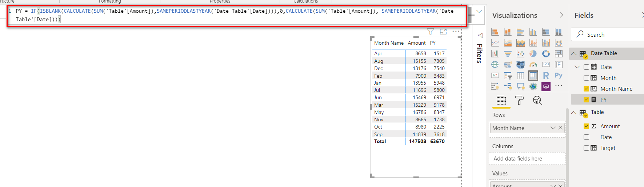Select the clustered column chart visual
This screenshot has height=187, width=644.
point(533,32)
